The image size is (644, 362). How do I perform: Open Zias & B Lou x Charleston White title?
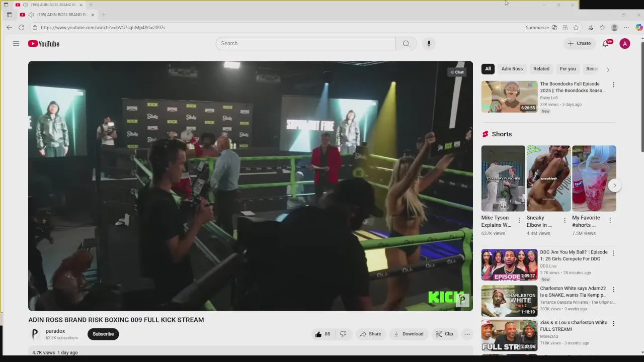click(x=574, y=326)
